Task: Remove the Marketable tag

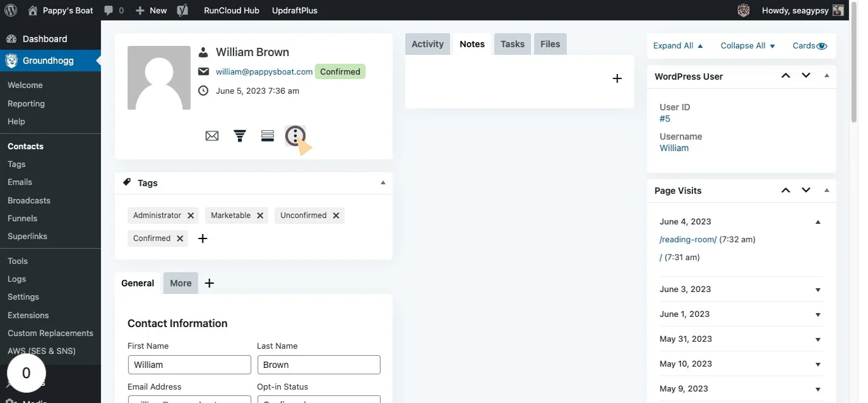Action: tap(260, 216)
